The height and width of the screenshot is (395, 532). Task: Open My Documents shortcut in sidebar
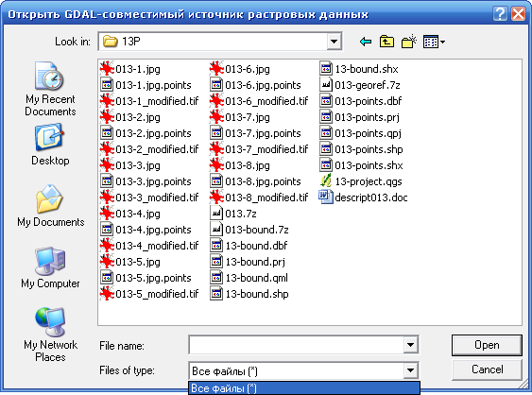(x=50, y=206)
